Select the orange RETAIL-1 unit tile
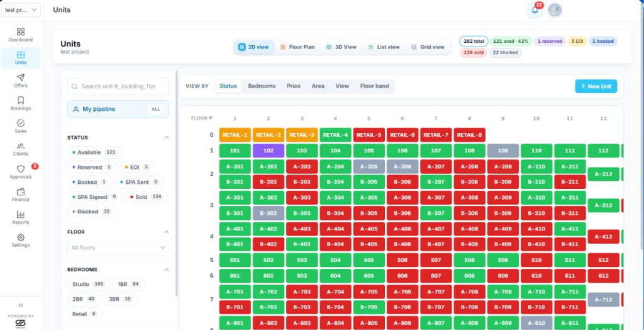 click(235, 135)
